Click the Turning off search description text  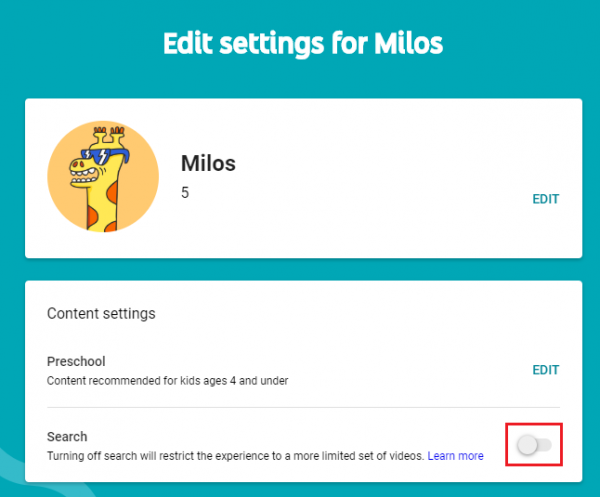pyautogui.click(x=235, y=456)
